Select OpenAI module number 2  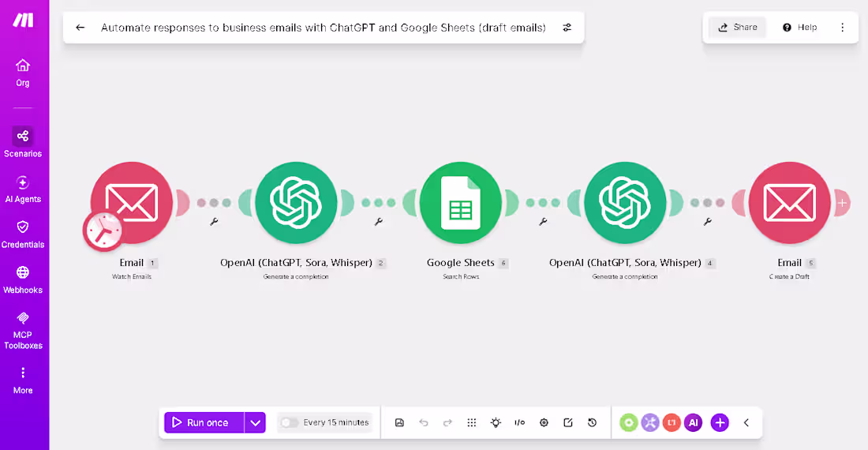click(x=296, y=203)
